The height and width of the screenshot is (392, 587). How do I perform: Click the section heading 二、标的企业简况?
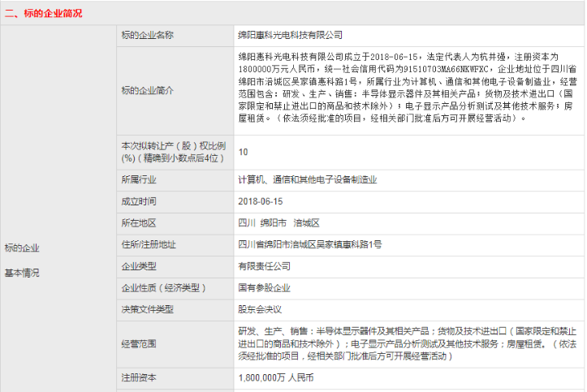pos(43,14)
